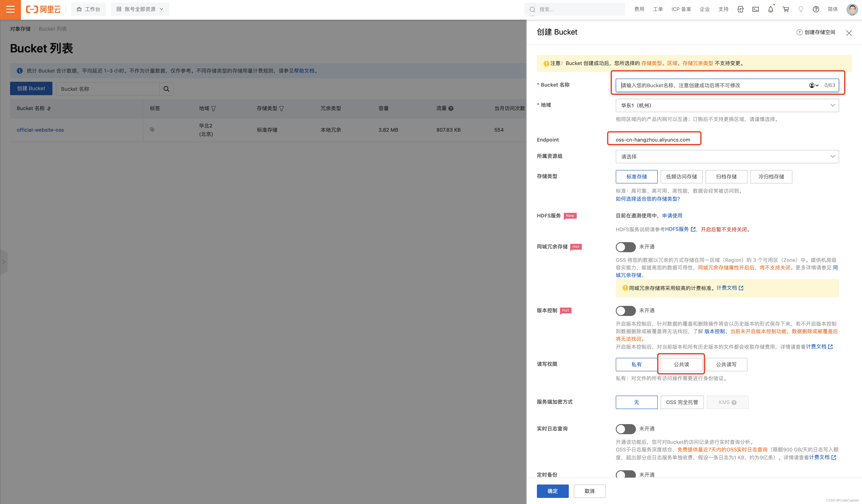Toggle 实时日志查询 switch

[625, 429]
